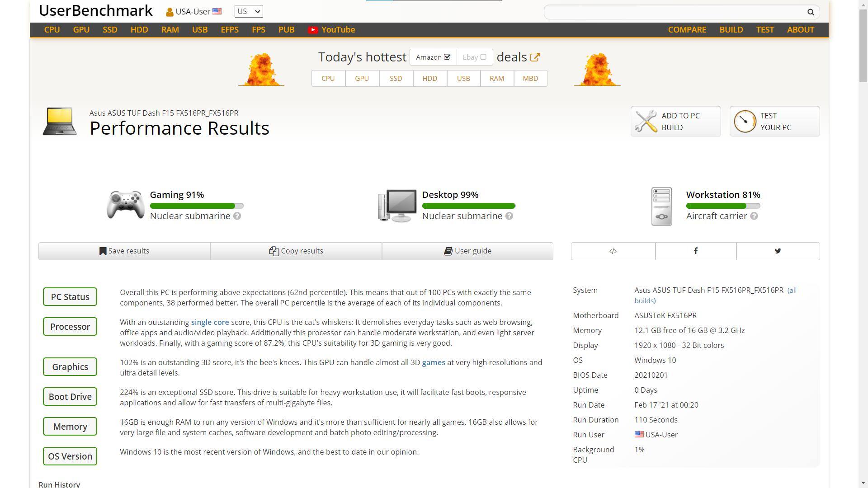Screen dimensions: 868x488
Task: Click the question mark under Gaming score
Action: pyautogui.click(x=237, y=216)
